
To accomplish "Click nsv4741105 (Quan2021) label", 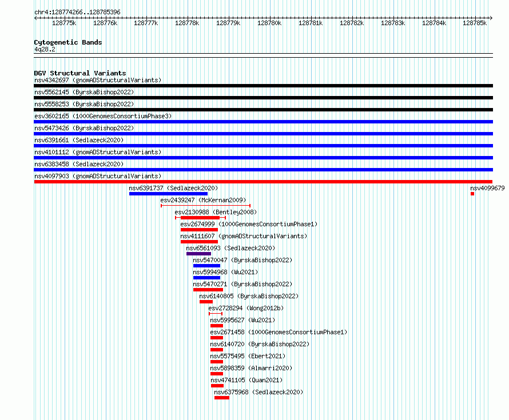I will pos(246,380).
